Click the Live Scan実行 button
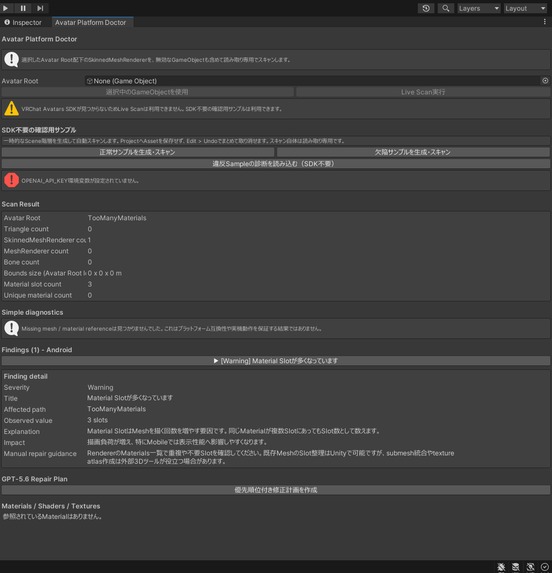552x573 pixels. coord(423,92)
